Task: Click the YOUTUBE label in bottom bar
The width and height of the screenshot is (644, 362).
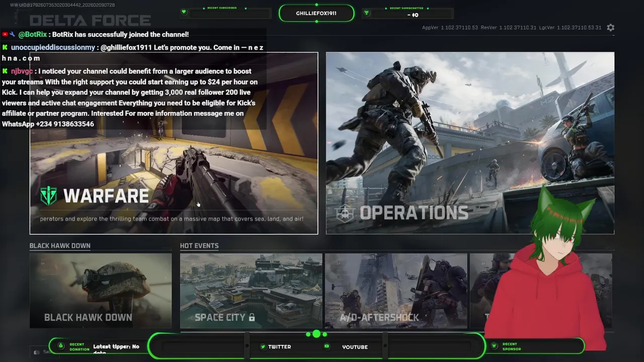Action: click(x=355, y=347)
